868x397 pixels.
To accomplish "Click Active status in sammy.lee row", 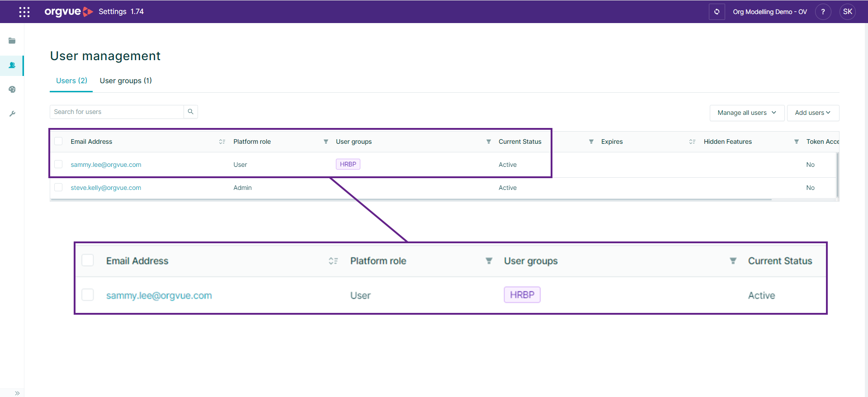I will coord(507,165).
